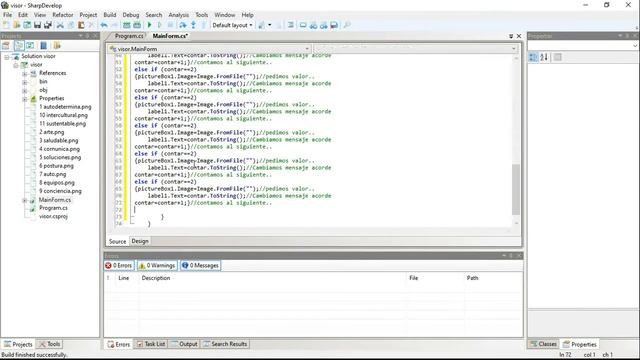Switch to the Tools panel tab
Screen dimensions: 640x360
pyautogui.click(x=49, y=344)
